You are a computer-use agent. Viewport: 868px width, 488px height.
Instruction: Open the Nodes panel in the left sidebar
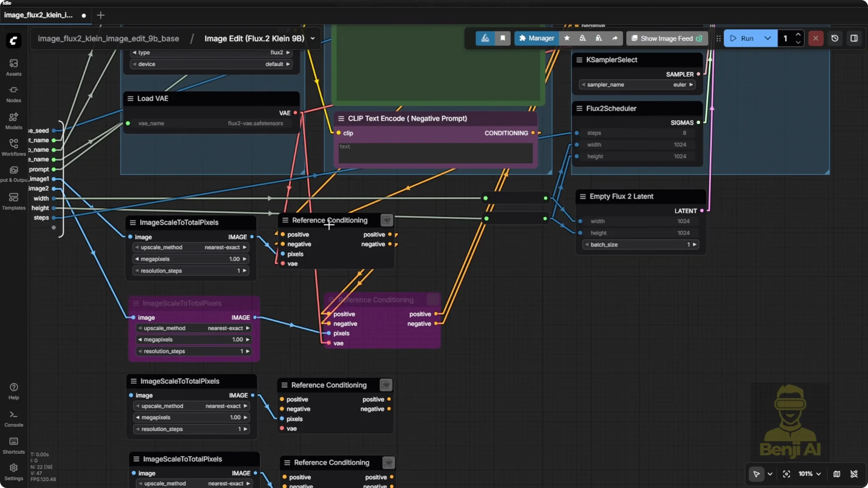[13, 94]
